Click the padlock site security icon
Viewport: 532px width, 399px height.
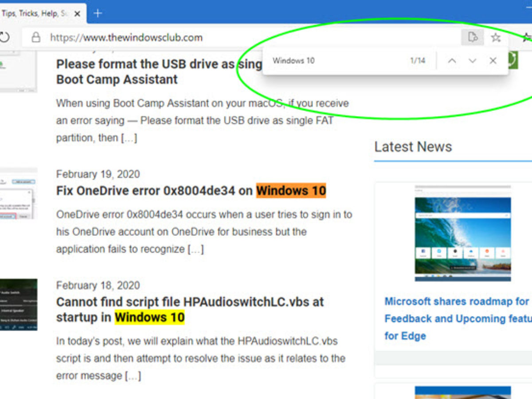point(36,38)
